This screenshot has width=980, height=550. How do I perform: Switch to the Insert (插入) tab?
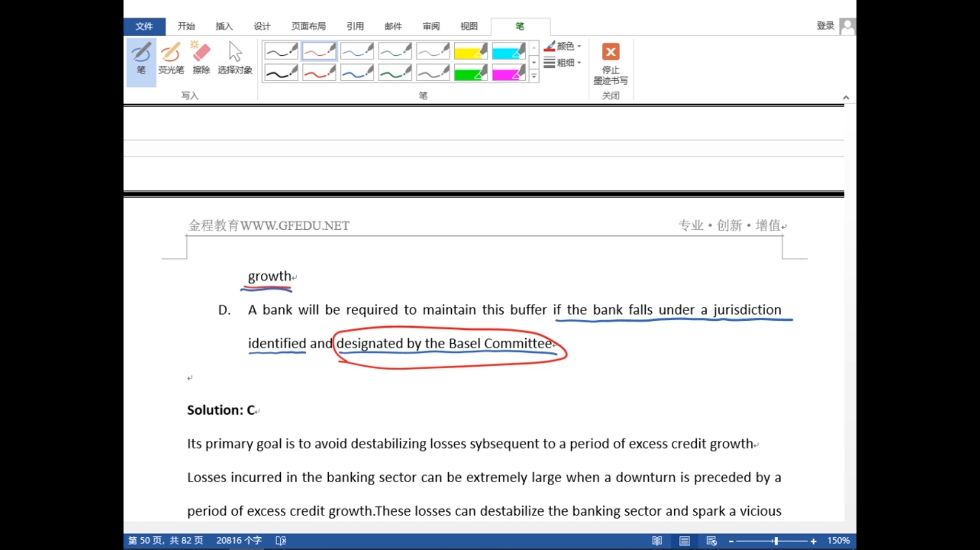(x=224, y=26)
